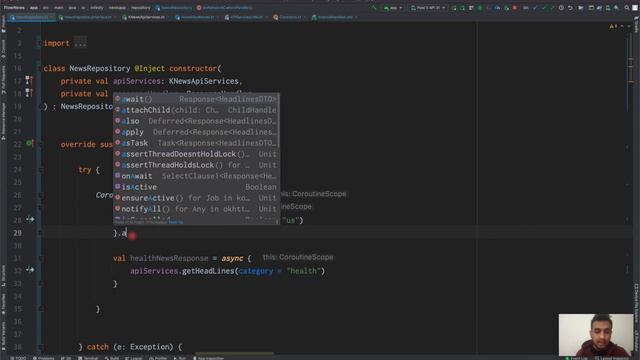Pick the assertThreadDoesntHoldLock suggestion
Image resolution: width=640 pixels, height=360 pixels.
click(x=196, y=154)
